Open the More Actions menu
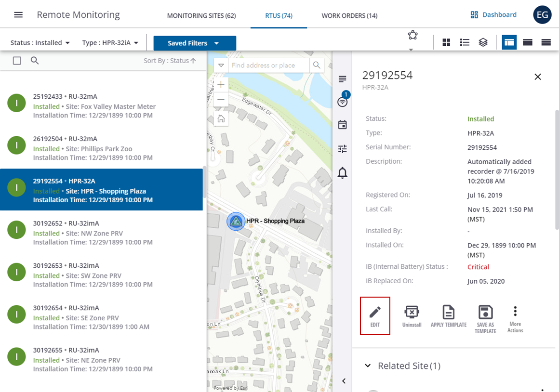The width and height of the screenshot is (559, 392). (x=515, y=313)
